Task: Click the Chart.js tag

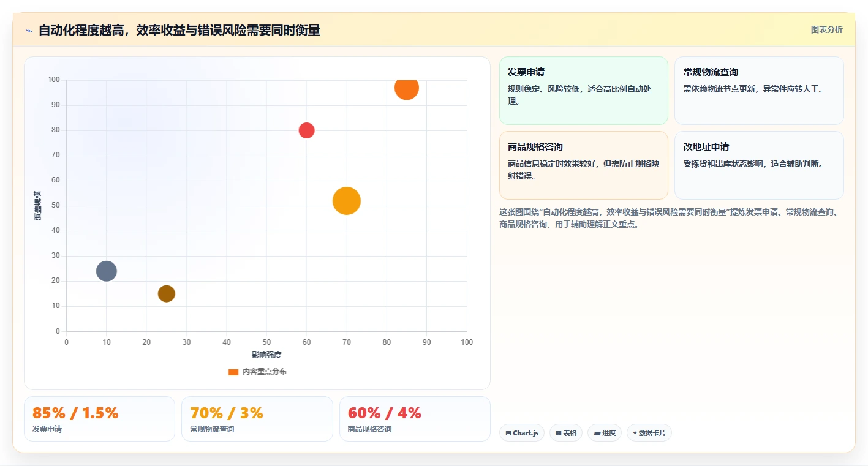Action: [522, 433]
